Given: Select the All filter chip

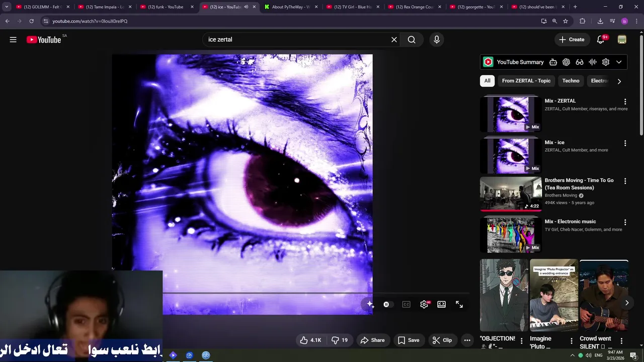Looking at the screenshot, I should 487,81.
